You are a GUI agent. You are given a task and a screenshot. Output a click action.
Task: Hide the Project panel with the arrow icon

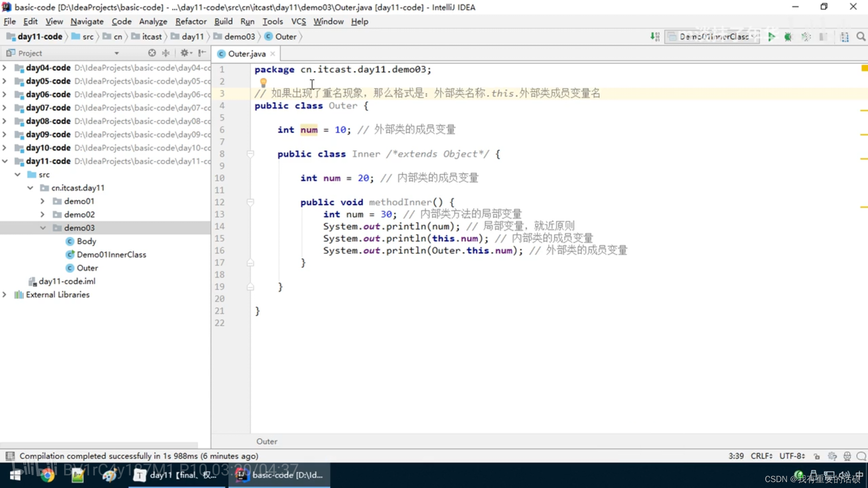coord(202,53)
